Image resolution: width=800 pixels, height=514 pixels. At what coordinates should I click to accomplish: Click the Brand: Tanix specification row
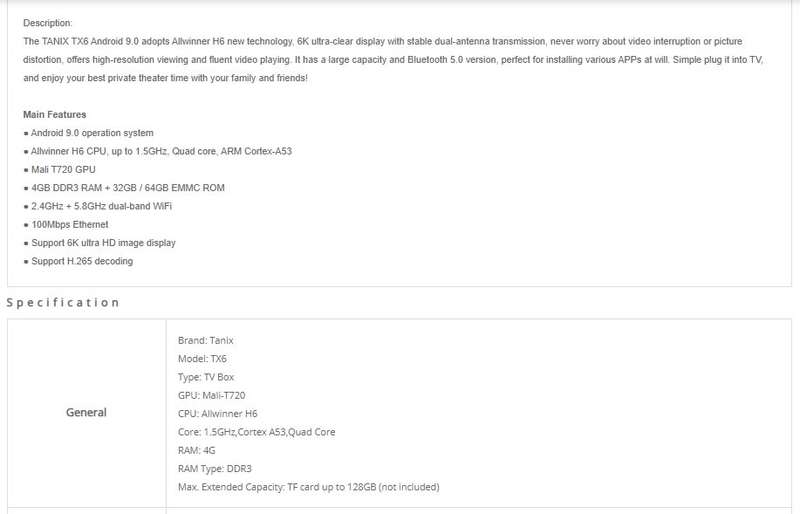(206, 340)
